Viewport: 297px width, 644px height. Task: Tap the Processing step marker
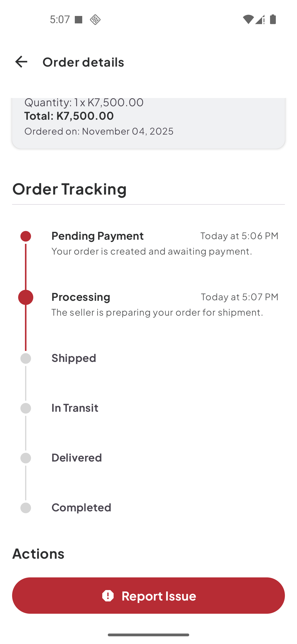[x=26, y=297]
